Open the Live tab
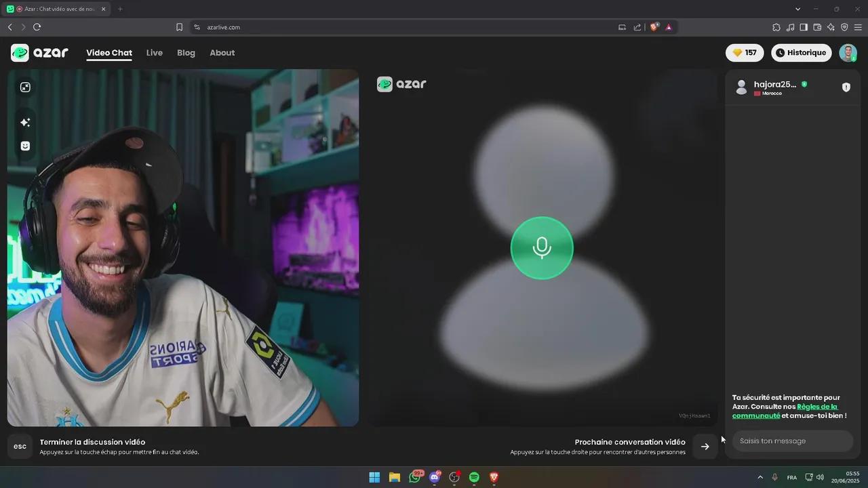Image resolution: width=868 pixels, height=488 pixels. (x=155, y=53)
